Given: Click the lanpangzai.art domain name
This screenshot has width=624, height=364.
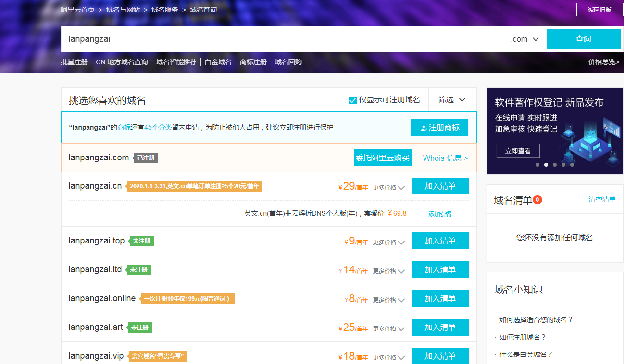Looking at the screenshot, I should (96, 327).
